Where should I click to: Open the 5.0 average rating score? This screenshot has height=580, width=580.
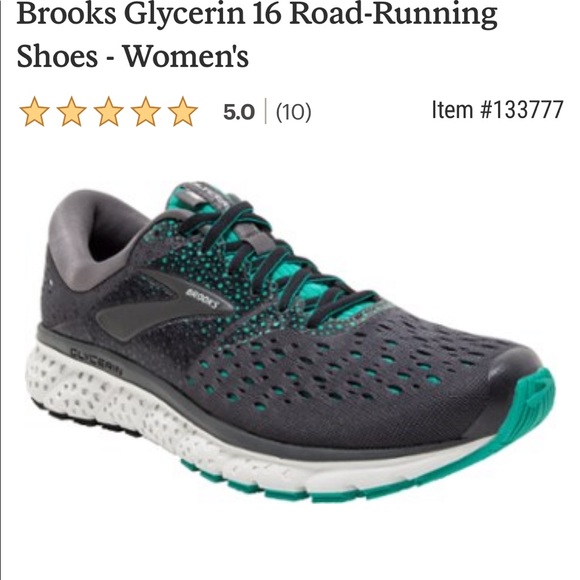point(239,112)
